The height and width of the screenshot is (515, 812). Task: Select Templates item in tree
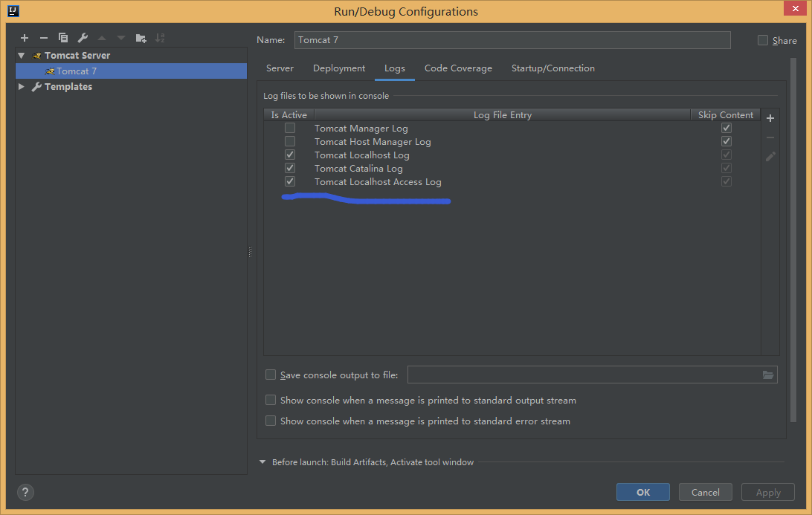pos(68,86)
